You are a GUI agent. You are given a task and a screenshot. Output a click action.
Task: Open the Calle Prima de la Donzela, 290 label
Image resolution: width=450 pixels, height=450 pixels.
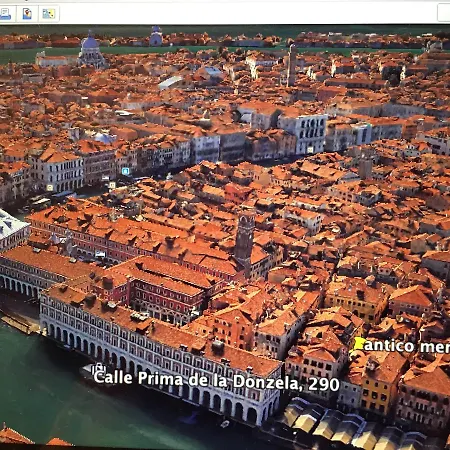click(x=216, y=381)
